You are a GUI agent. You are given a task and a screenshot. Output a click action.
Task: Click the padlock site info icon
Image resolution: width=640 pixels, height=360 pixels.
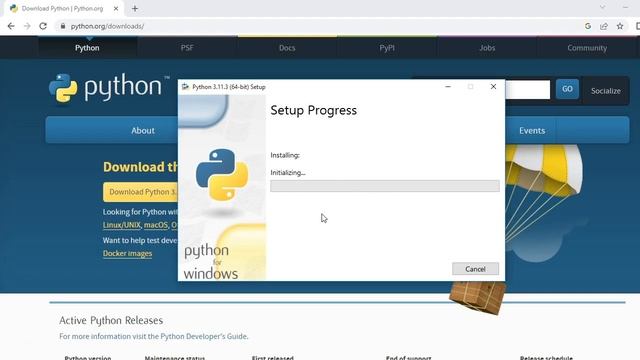(62, 26)
